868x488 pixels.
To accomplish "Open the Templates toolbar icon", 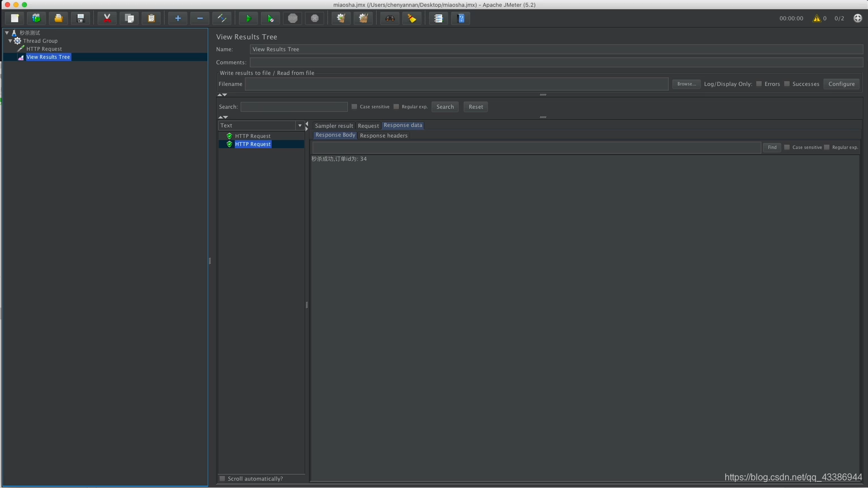I will (x=36, y=18).
